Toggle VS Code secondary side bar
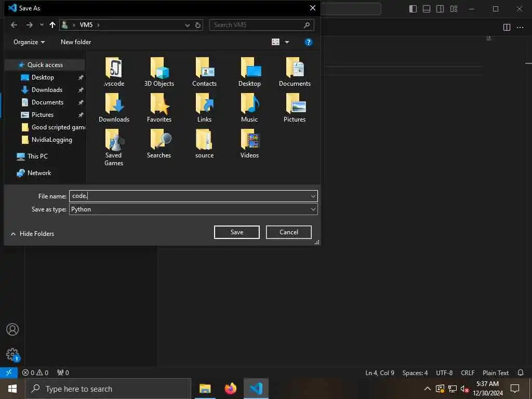 pos(440,9)
